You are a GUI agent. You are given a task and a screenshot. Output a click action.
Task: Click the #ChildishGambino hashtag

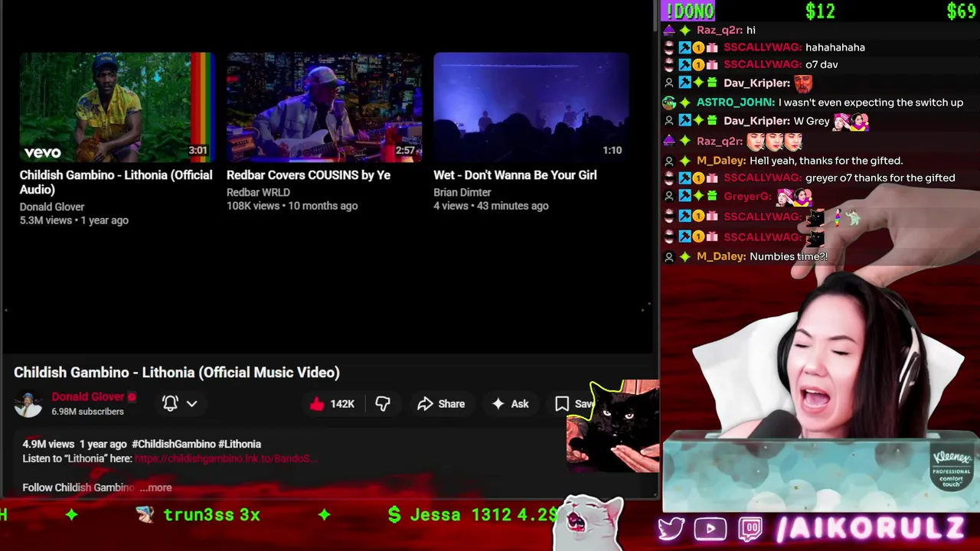tap(173, 444)
